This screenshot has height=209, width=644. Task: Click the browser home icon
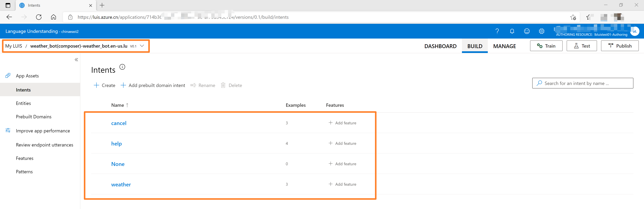click(54, 17)
